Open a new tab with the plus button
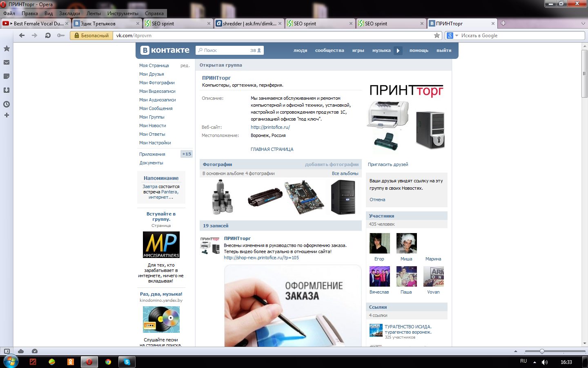 click(x=503, y=23)
